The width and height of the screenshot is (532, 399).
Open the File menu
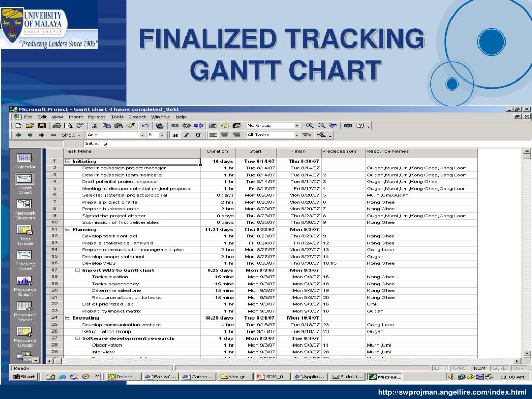coord(29,117)
